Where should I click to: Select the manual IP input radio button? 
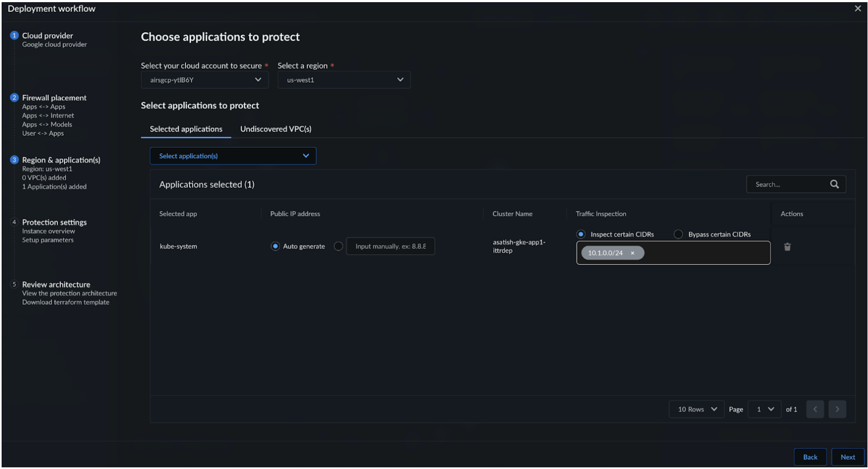pos(339,246)
